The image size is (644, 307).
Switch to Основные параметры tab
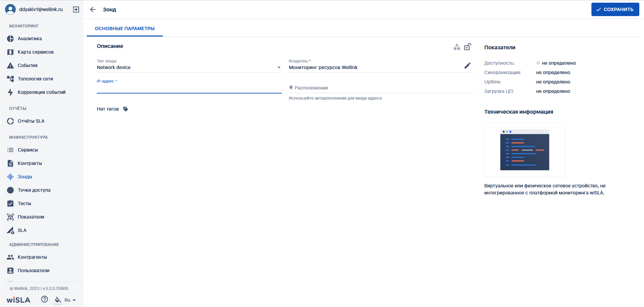(125, 28)
